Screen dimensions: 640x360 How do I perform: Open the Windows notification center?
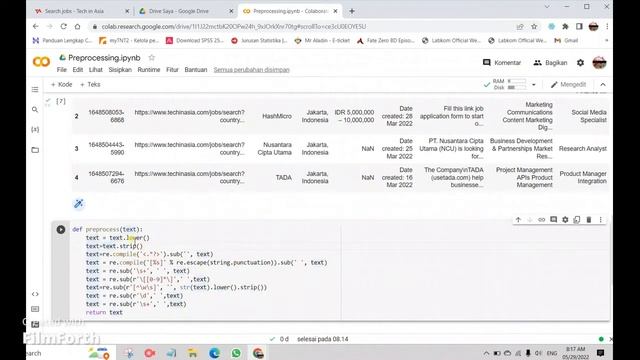(x=600, y=353)
